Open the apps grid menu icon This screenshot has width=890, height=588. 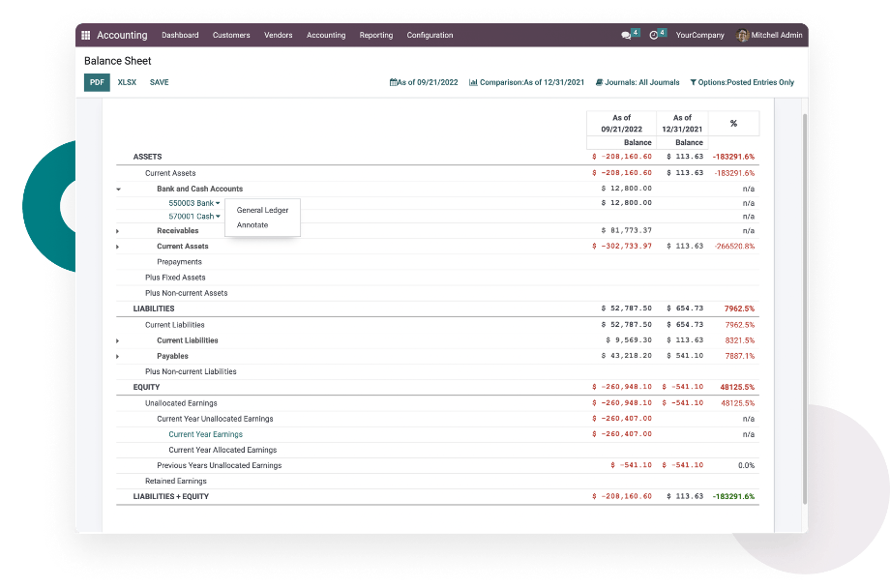tap(86, 36)
